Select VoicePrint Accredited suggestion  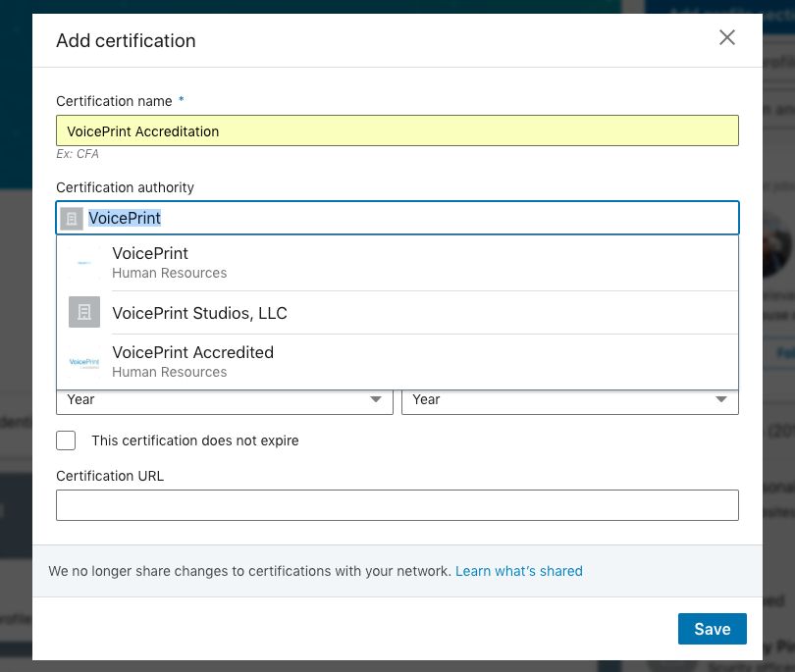click(x=397, y=362)
